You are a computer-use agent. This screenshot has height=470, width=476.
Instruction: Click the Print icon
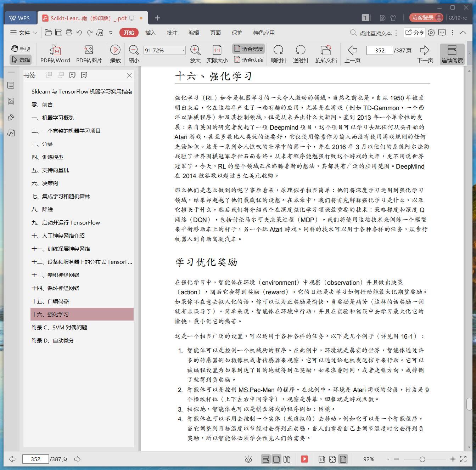click(x=69, y=33)
